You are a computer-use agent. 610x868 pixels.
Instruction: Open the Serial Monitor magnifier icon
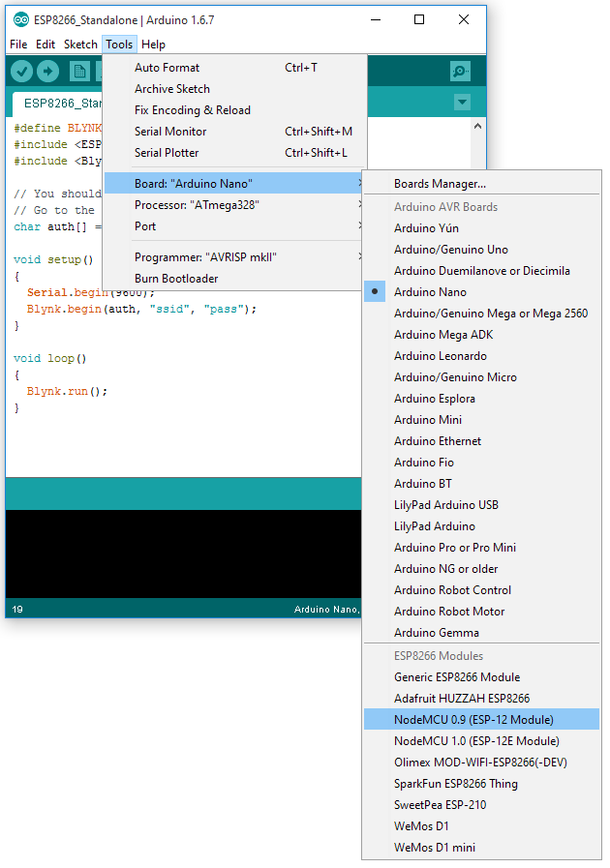(x=461, y=71)
